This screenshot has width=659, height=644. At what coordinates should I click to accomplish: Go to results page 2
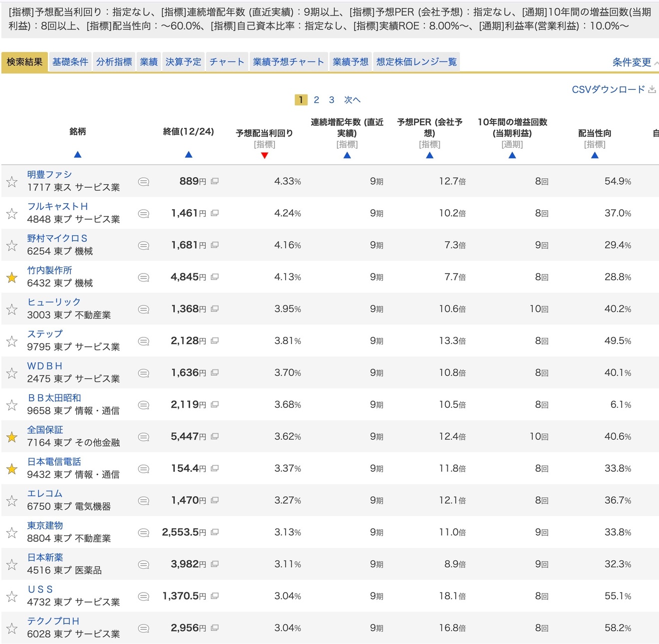(x=317, y=100)
